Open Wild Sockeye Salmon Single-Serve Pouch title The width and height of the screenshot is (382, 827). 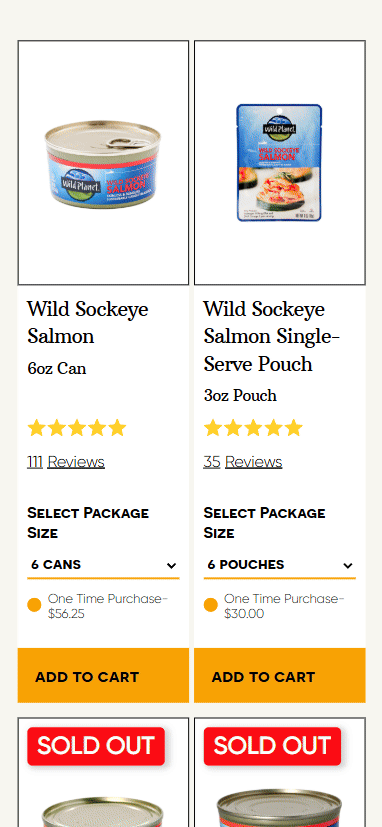[x=272, y=336]
